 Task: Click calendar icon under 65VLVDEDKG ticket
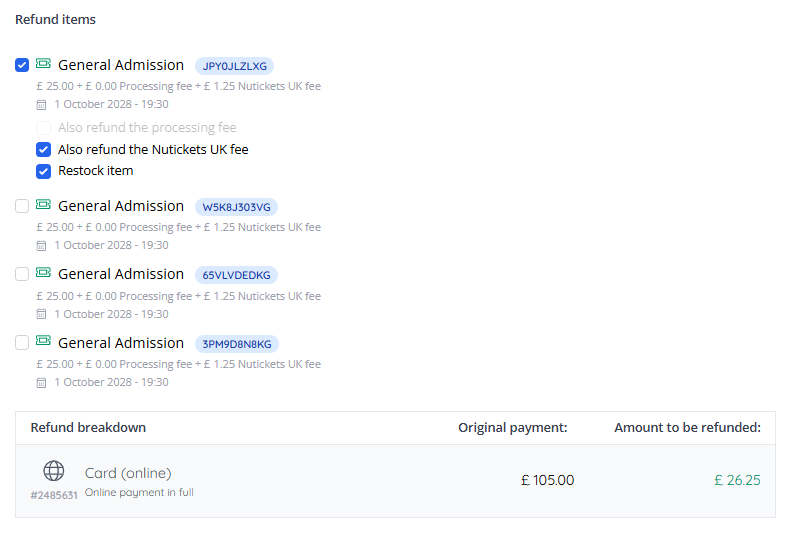(41, 314)
